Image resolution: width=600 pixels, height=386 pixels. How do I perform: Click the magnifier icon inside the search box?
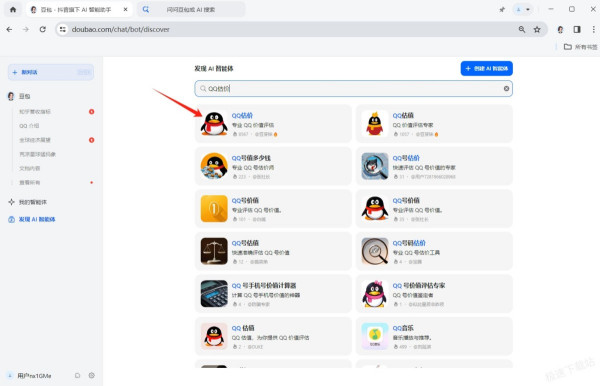(x=203, y=88)
